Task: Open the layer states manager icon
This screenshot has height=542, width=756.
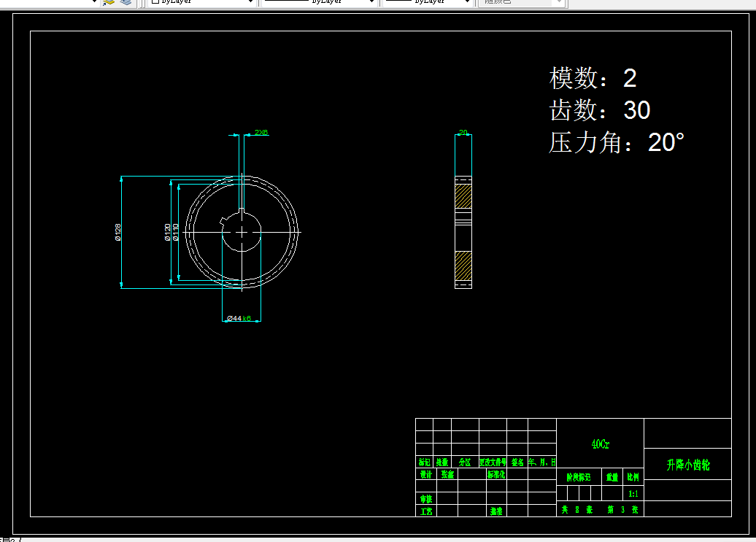Action: point(126,2)
